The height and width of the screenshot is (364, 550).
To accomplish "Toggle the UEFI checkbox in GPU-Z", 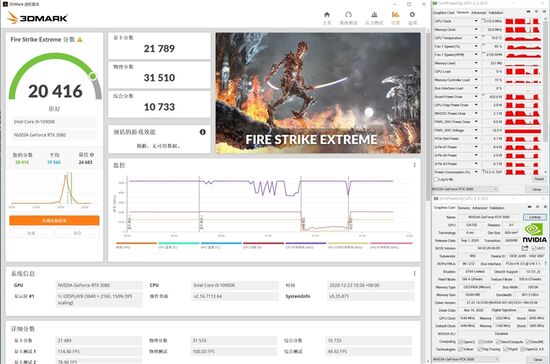I will [x=533, y=248].
